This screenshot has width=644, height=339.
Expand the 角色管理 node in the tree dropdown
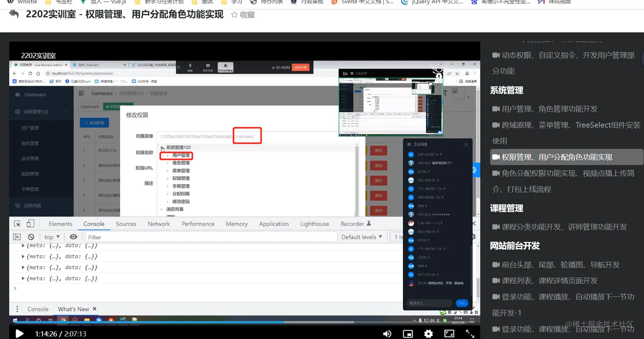click(x=168, y=163)
